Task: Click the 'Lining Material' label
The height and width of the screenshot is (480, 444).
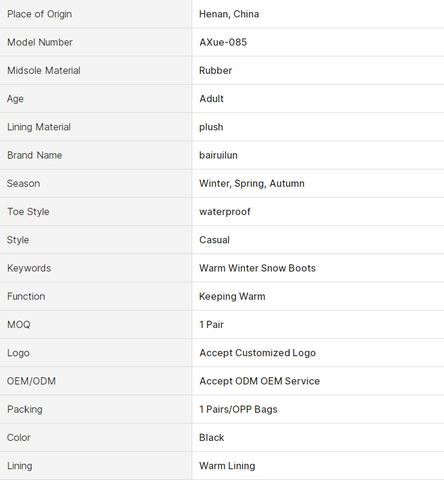Action: tap(39, 127)
